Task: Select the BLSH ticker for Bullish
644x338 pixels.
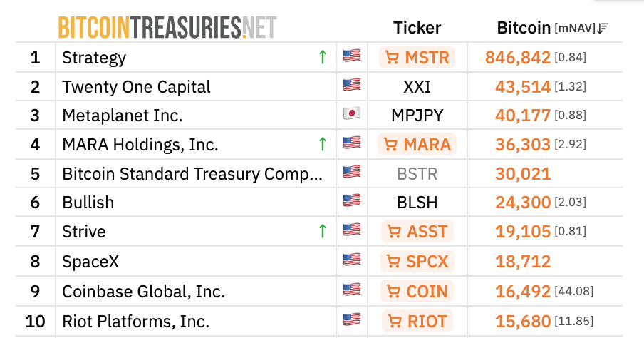Action: (x=417, y=203)
